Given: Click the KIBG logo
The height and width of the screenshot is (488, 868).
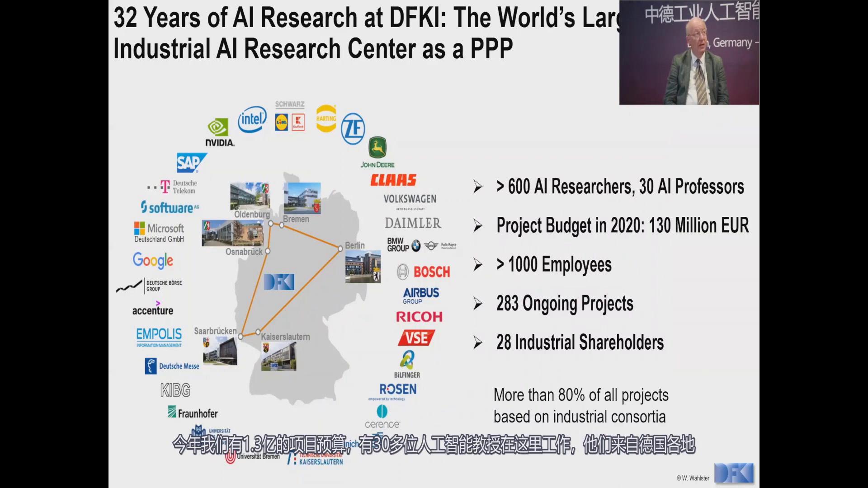Looking at the screenshot, I should (x=175, y=390).
